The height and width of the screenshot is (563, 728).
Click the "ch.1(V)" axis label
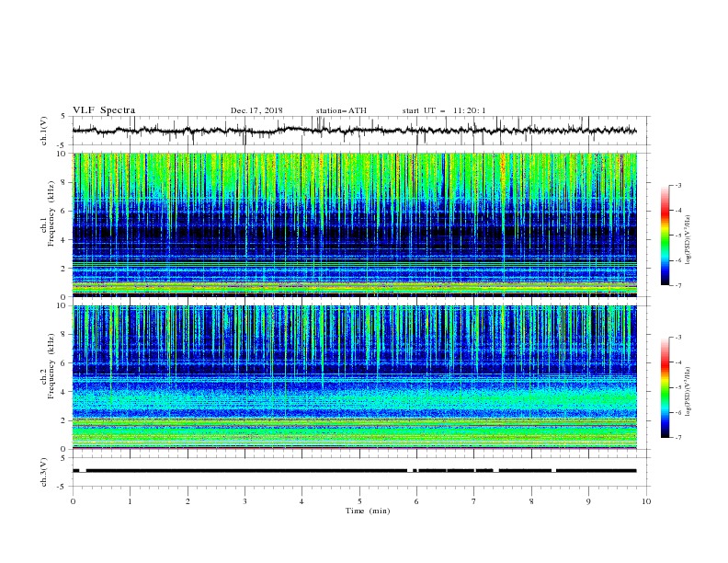pos(44,131)
